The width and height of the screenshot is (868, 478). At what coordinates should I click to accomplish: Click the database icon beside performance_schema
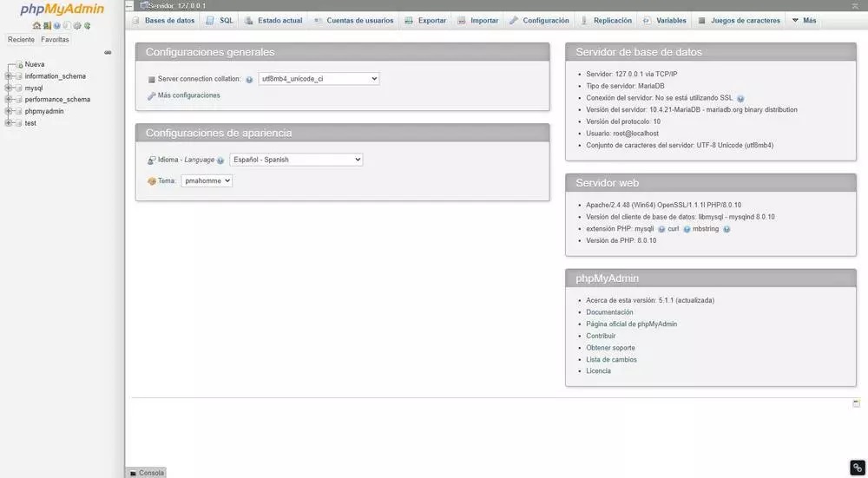18,100
